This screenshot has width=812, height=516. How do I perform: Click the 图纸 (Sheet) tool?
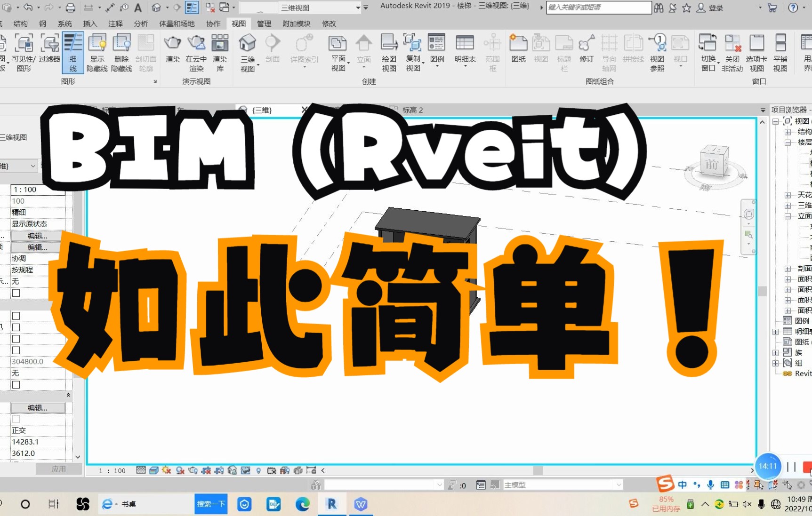point(518,49)
